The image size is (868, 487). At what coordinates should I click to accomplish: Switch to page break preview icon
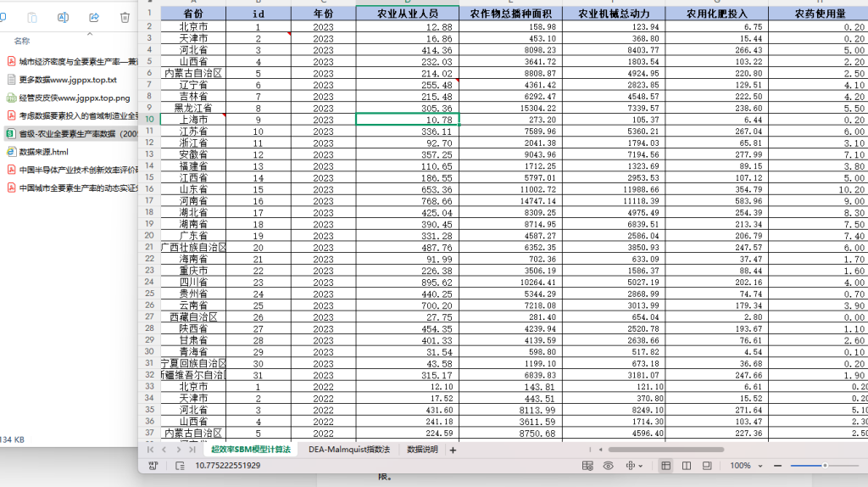687,466
